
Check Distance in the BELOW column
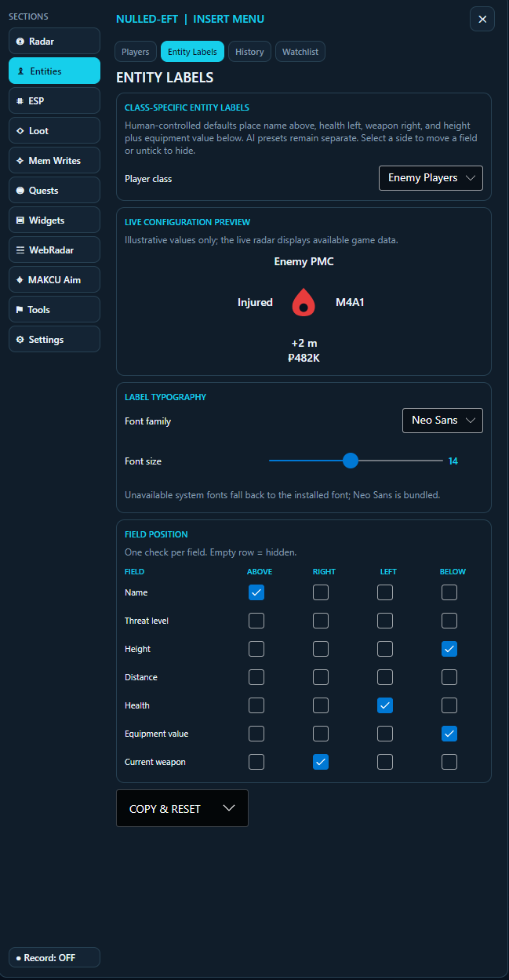449,677
